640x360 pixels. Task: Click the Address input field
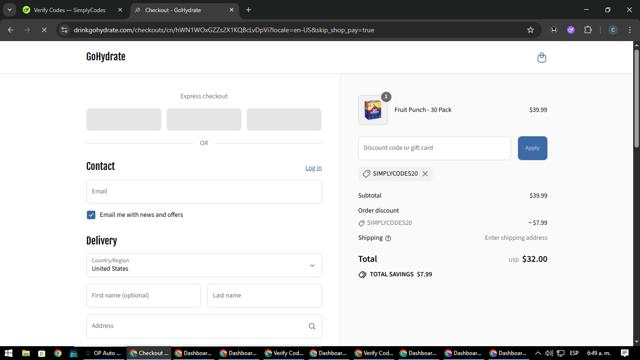click(x=204, y=326)
